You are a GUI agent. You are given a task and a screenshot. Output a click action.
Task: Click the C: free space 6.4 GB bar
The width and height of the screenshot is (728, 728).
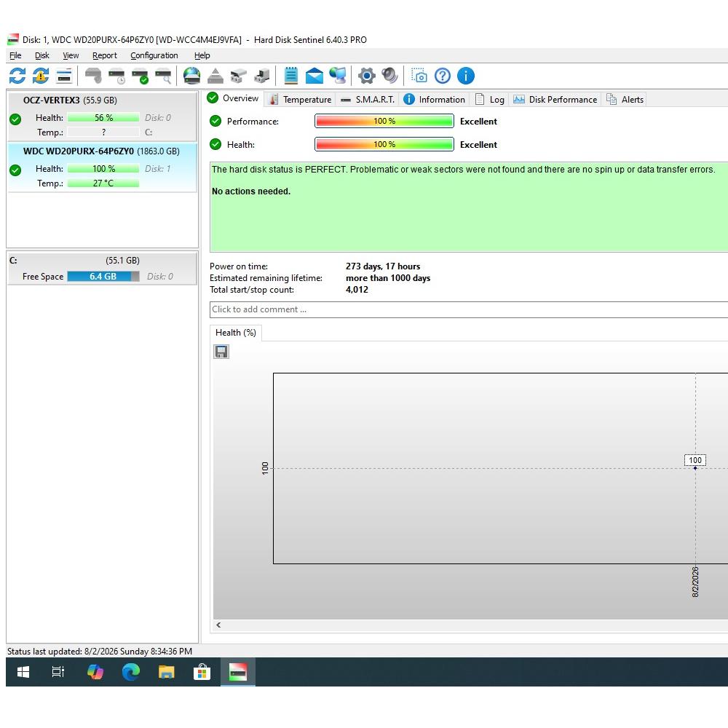(103, 276)
